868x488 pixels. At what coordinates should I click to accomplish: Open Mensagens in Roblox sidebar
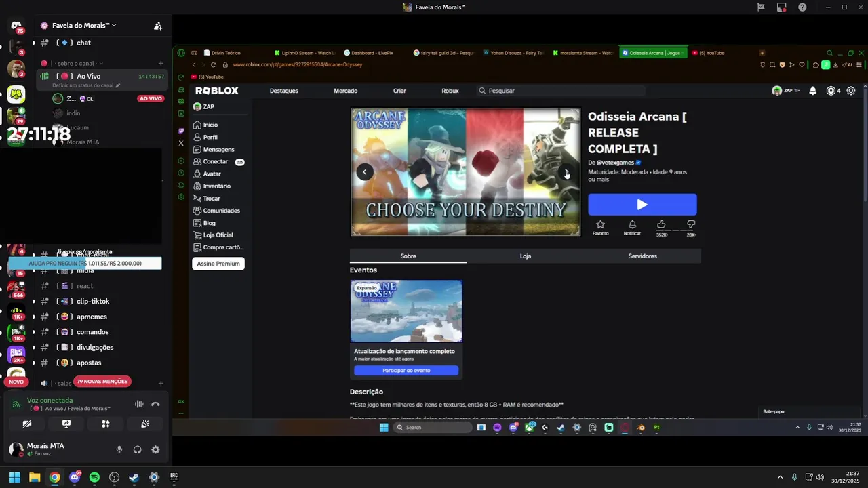tap(218, 149)
